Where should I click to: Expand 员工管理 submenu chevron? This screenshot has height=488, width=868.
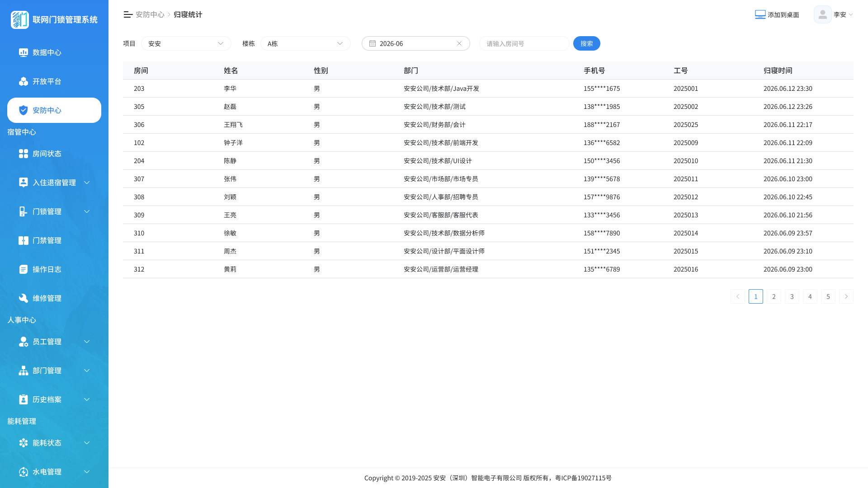click(87, 342)
